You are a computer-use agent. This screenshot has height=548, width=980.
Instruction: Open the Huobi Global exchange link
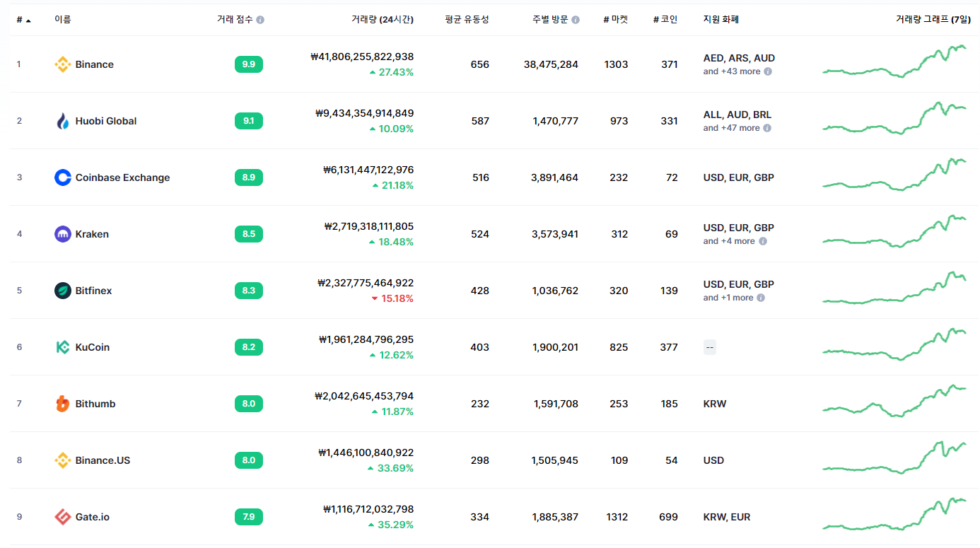(x=106, y=121)
